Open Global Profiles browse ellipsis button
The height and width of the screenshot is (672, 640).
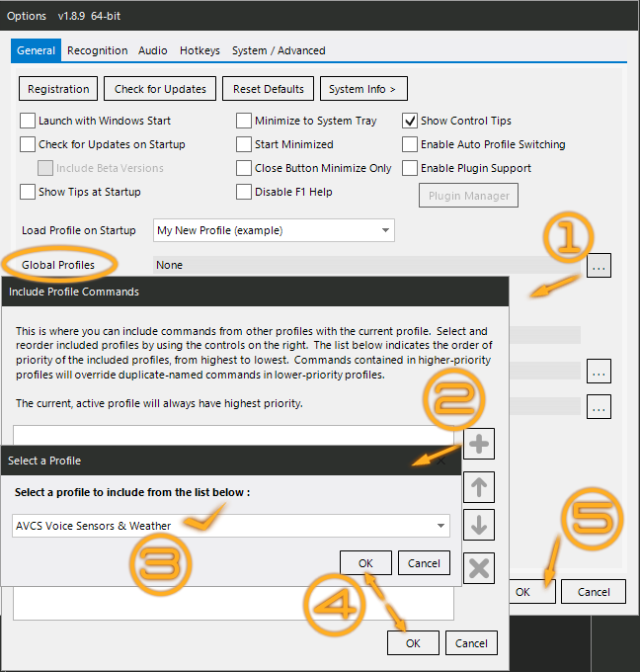(599, 265)
